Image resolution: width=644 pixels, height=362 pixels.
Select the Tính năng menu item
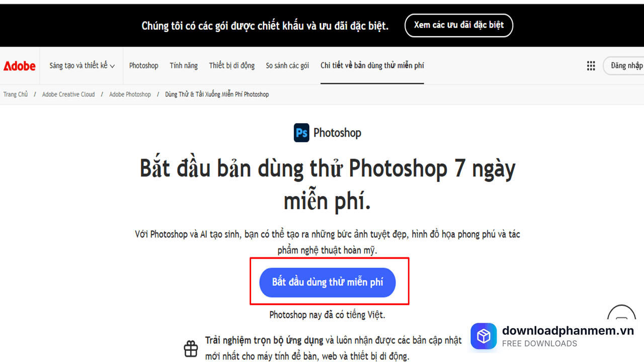coord(184,66)
